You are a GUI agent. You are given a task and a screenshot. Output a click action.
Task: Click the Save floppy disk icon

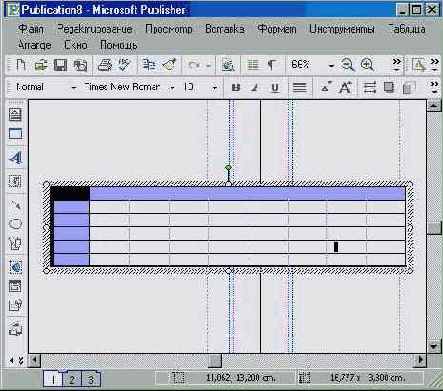[x=60, y=65]
